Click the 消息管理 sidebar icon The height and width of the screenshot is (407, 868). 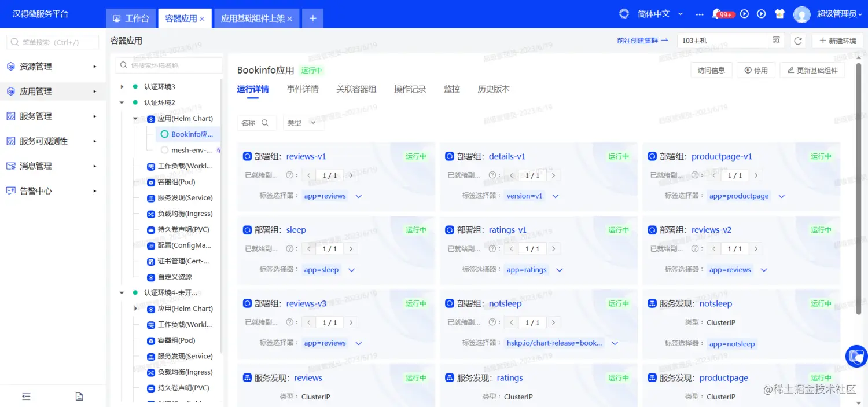(11, 166)
